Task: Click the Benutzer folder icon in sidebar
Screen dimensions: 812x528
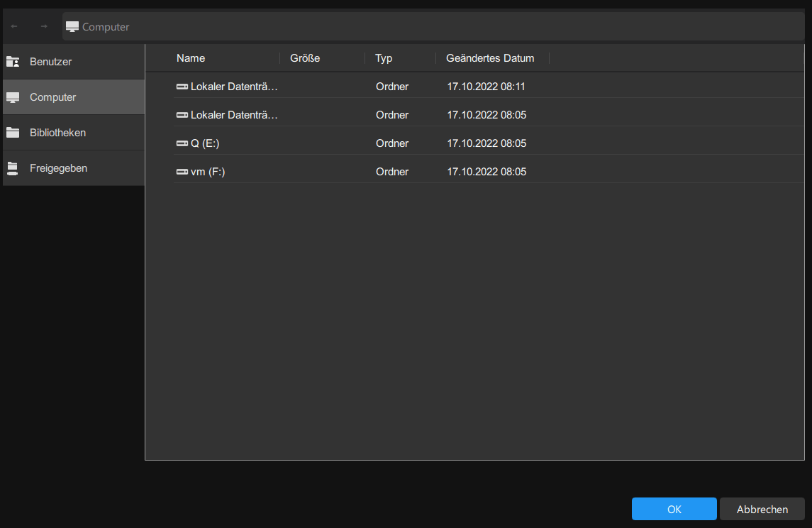Action: (13, 62)
